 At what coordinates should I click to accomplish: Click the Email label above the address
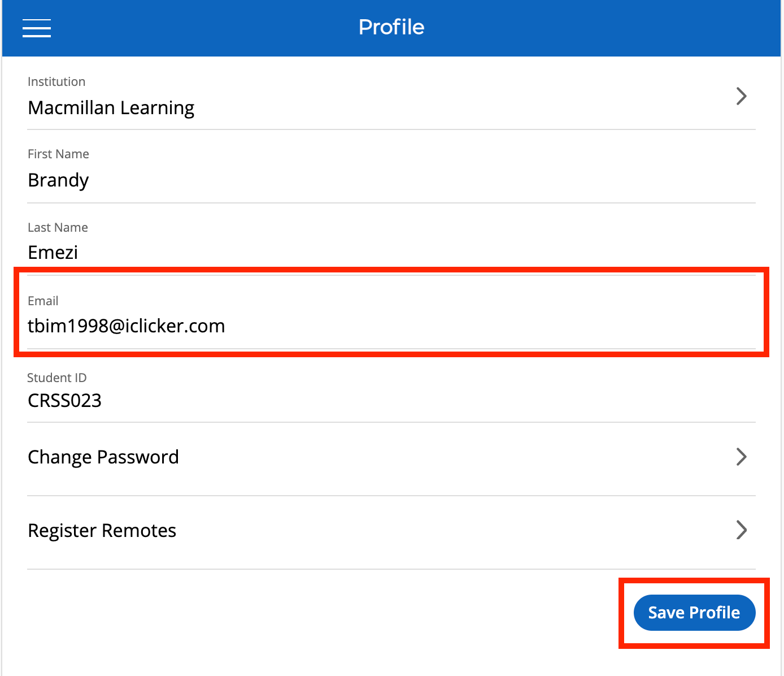point(43,301)
